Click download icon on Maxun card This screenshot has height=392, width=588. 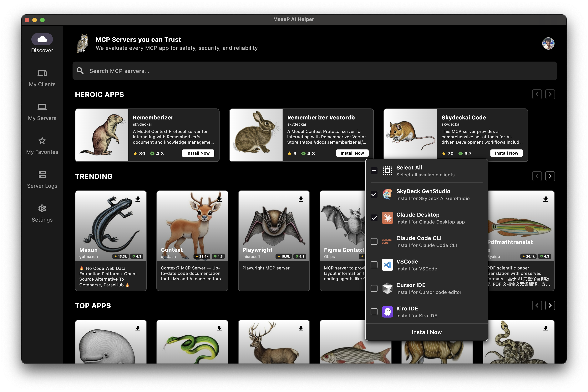coord(138,199)
